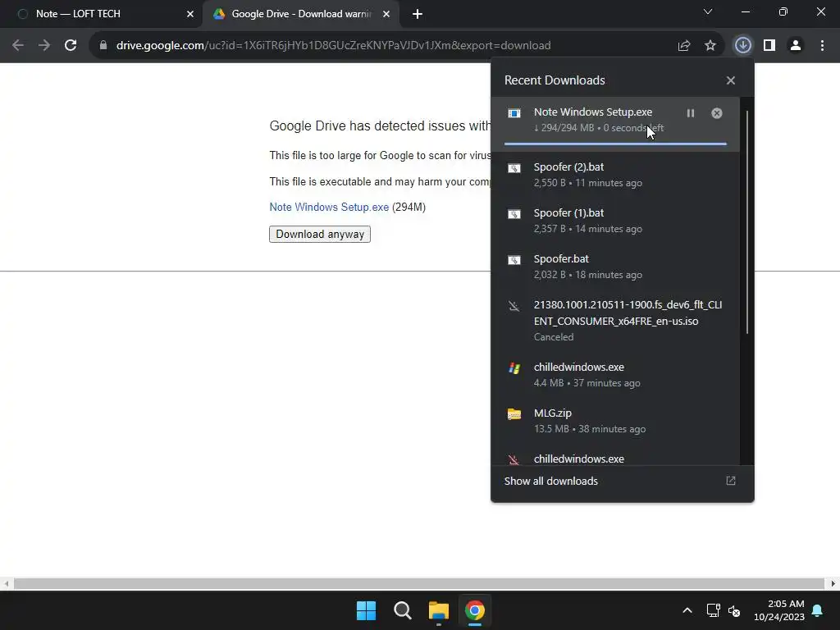Click the Spoofer (2).bat file icon
The height and width of the screenshot is (630, 840).
point(514,168)
